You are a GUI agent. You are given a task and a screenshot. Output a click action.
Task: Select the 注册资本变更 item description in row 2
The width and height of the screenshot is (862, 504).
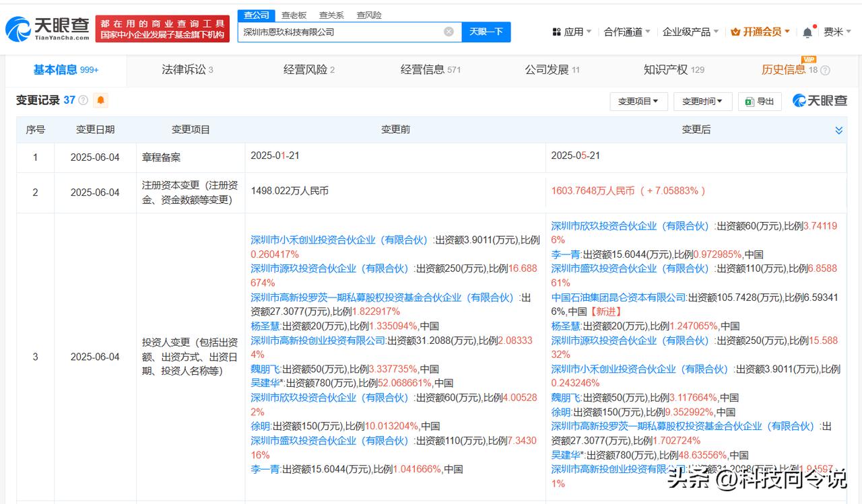click(x=191, y=192)
